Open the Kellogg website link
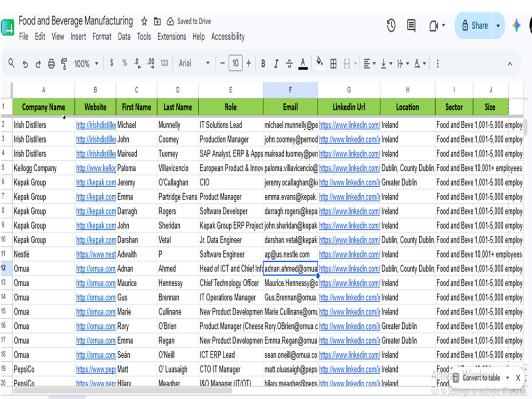This screenshot has width=532, height=399. 96,168
